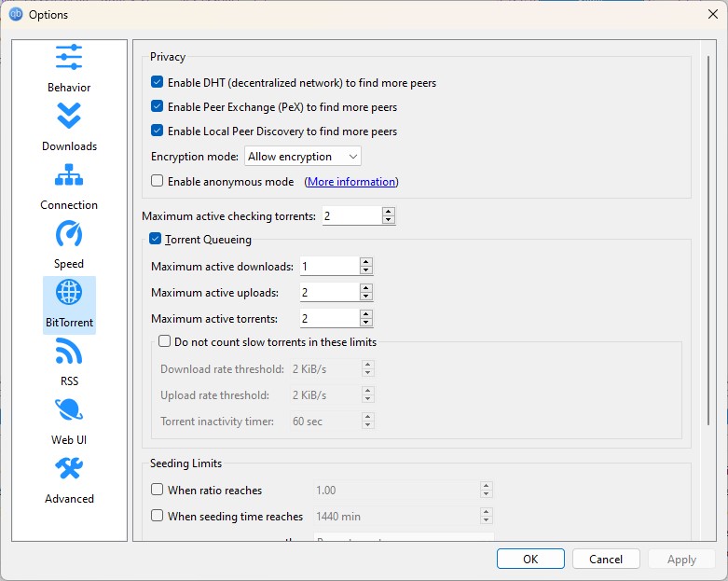The image size is (728, 581).
Task: Open the Encryption mode dropdown
Action: (x=303, y=157)
